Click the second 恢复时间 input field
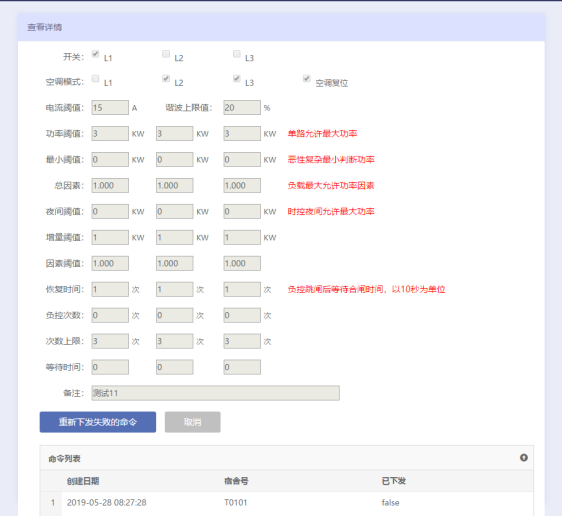The height and width of the screenshot is (516, 563). (175, 289)
